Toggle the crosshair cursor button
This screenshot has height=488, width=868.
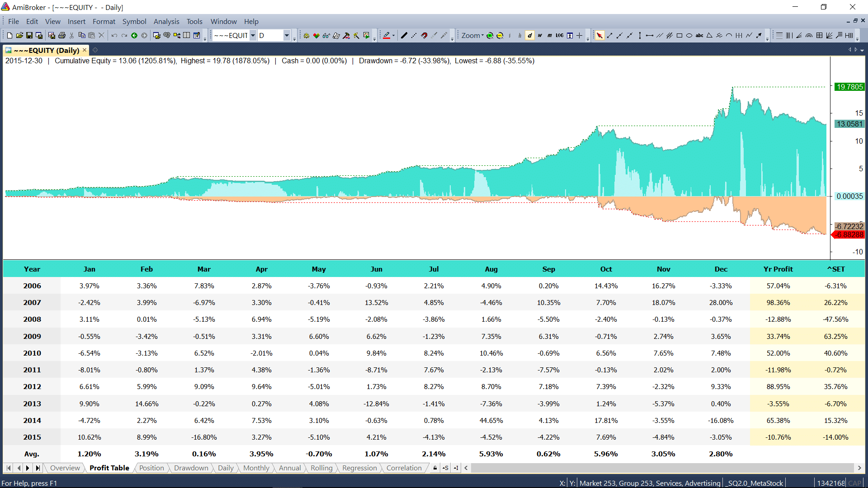pyautogui.click(x=580, y=36)
